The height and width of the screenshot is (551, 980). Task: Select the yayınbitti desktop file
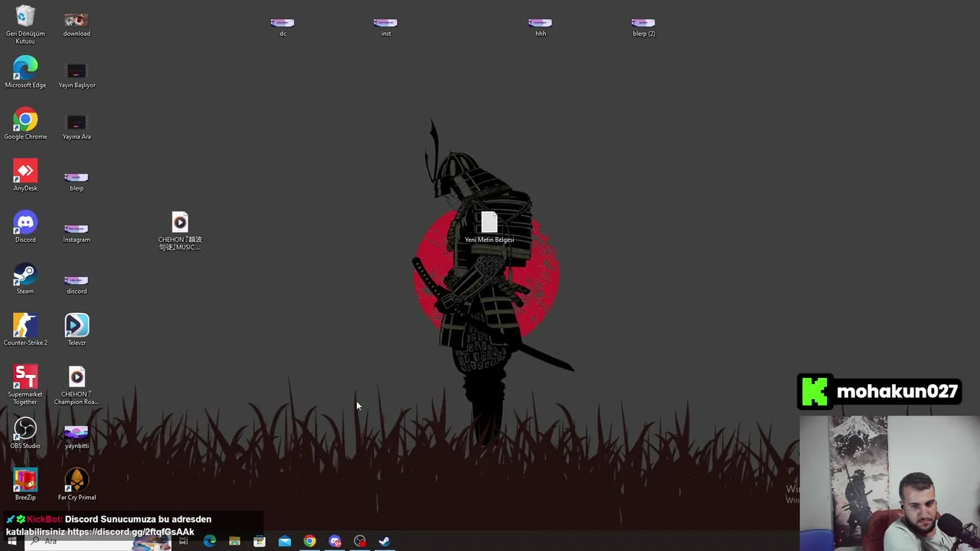tap(77, 437)
